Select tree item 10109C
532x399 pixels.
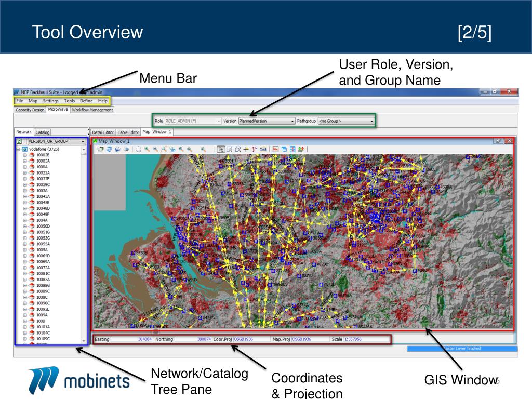pyautogui.click(x=43, y=339)
